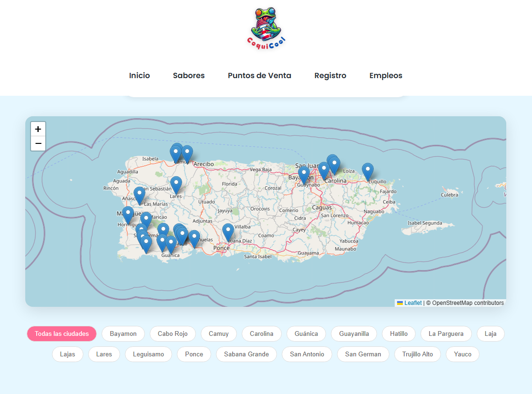Screen dimensions: 532x394
Task: Toggle the Ponce city filter
Action: pyautogui.click(x=194, y=354)
